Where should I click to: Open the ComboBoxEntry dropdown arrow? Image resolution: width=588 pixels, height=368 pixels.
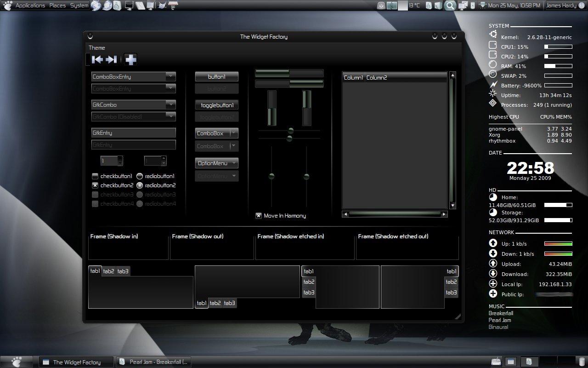click(170, 77)
